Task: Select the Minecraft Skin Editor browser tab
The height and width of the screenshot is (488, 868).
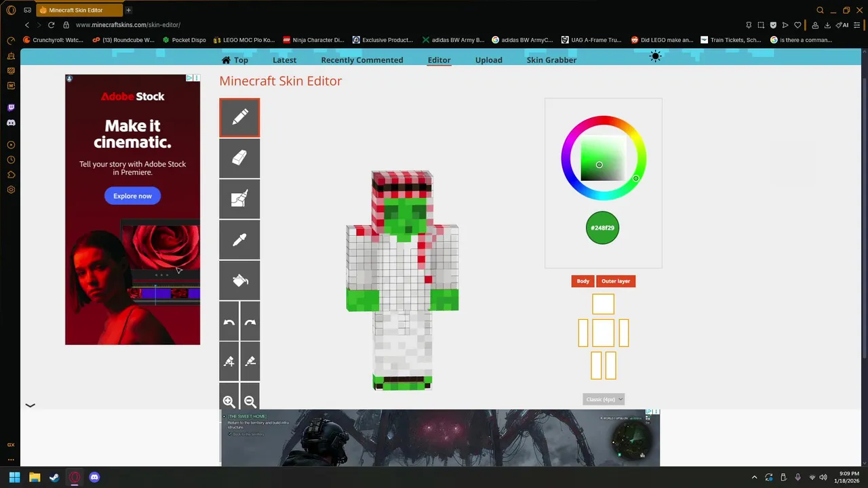Action: click(x=78, y=10)
